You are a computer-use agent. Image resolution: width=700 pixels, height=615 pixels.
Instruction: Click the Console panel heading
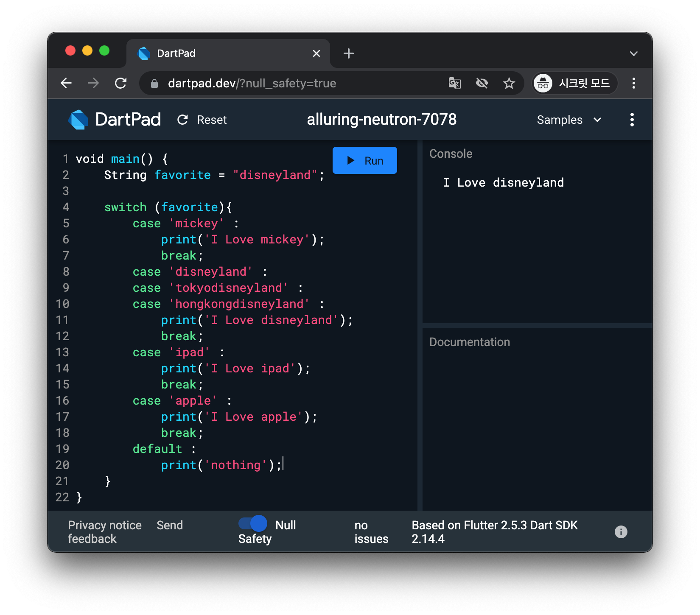tap(451, 154)
